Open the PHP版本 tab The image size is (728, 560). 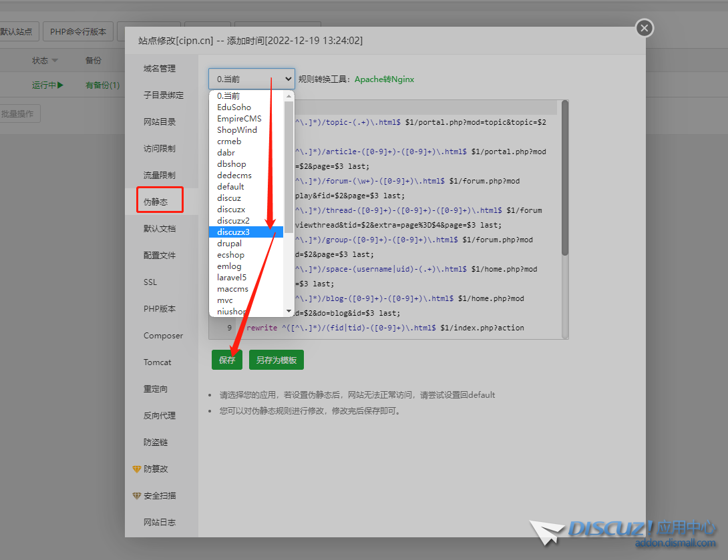pos(160,309)
